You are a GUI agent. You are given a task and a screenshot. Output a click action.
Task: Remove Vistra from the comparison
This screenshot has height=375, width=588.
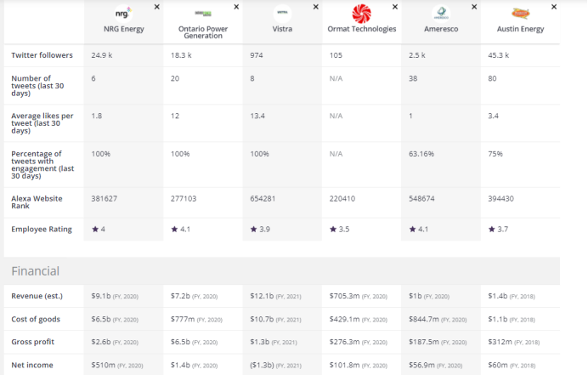click(315, 6)
